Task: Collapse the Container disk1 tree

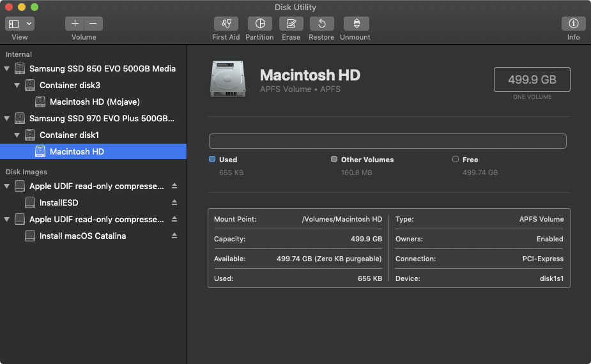Action: [17, 135]
